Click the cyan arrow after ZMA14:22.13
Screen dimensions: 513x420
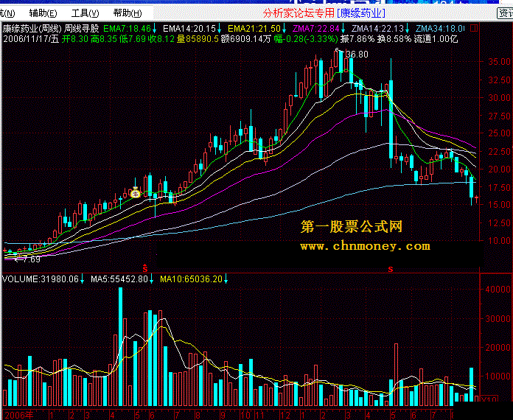click(x=407, y=29)
